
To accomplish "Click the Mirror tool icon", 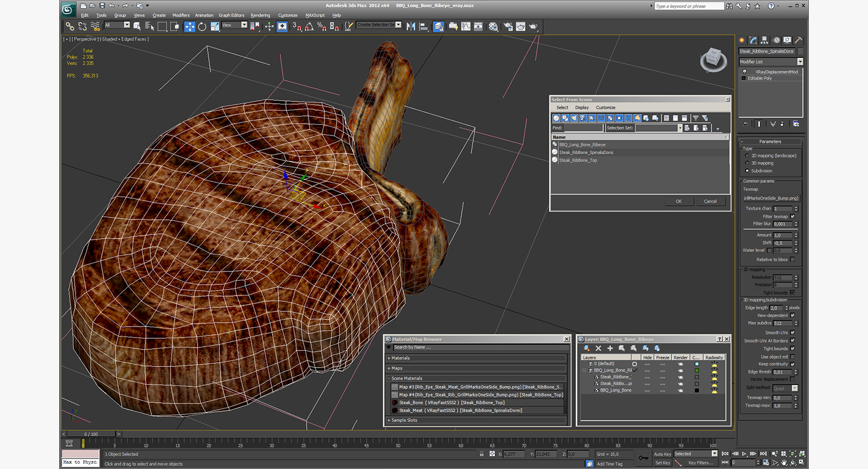I will point(411,26).
